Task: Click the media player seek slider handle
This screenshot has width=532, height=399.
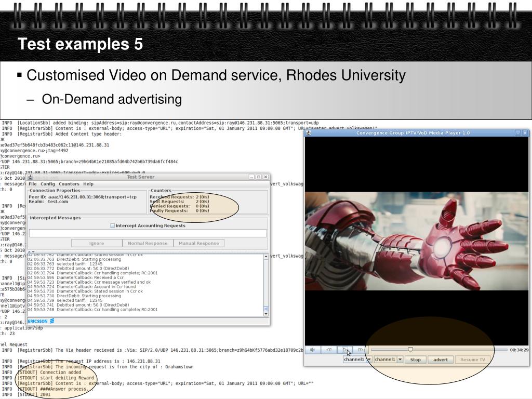Action: pyautogui.click(x=410, y=350)
